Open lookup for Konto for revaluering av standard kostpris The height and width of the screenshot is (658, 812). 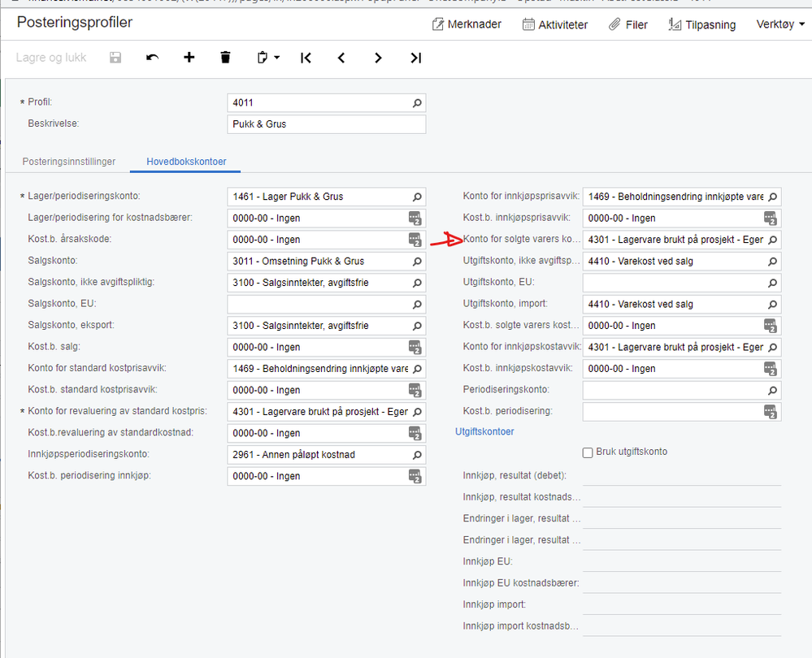pyautogui.click(x=417, y=412)
